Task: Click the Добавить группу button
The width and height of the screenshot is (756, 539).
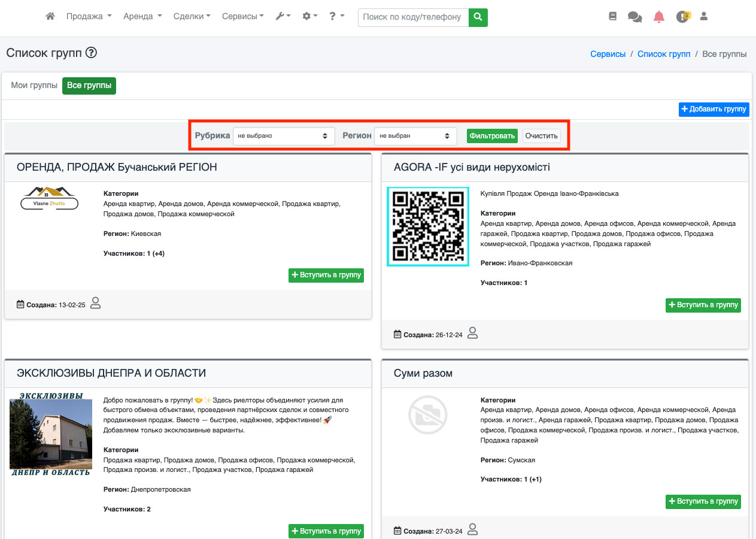Action: click(714, 109)
